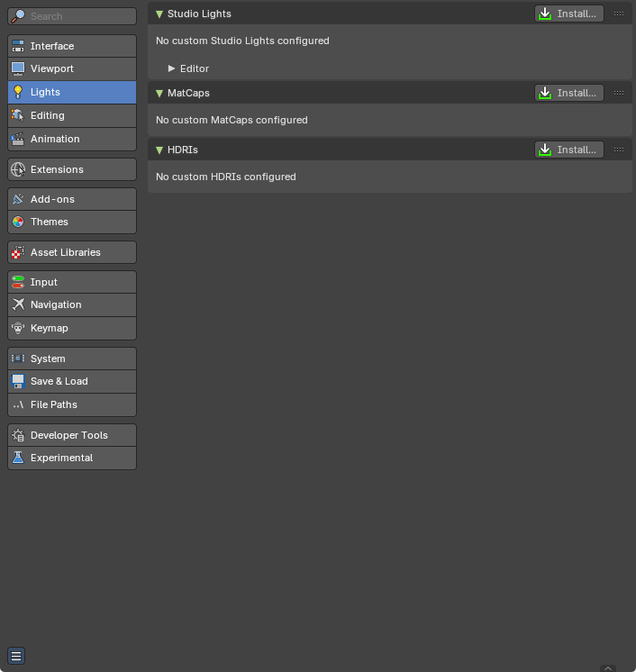Click the 'MatCaps' panel title
Image resolution: width=636 pixels, height=672 pixels.
click(x=188, y=93)
